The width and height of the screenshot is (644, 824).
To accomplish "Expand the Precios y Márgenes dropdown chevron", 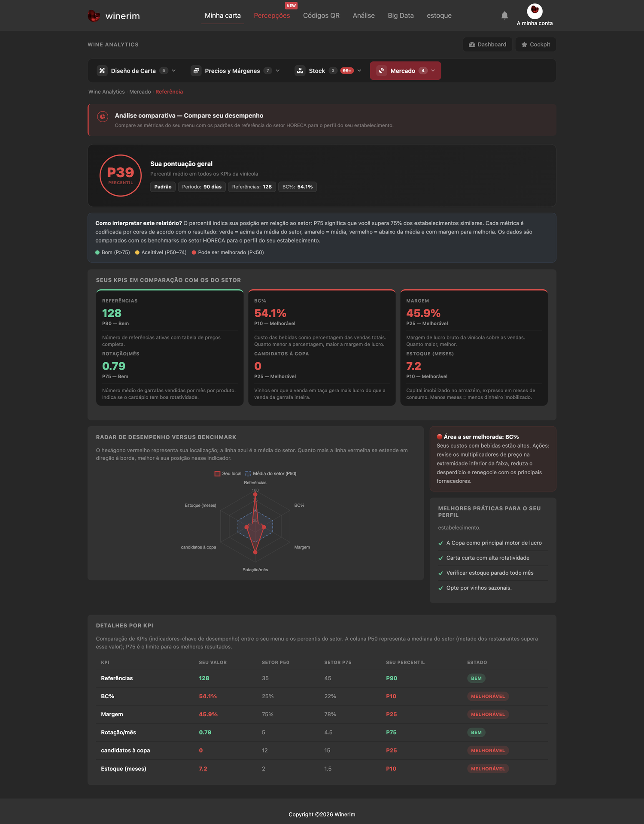I will coord(277,71).
